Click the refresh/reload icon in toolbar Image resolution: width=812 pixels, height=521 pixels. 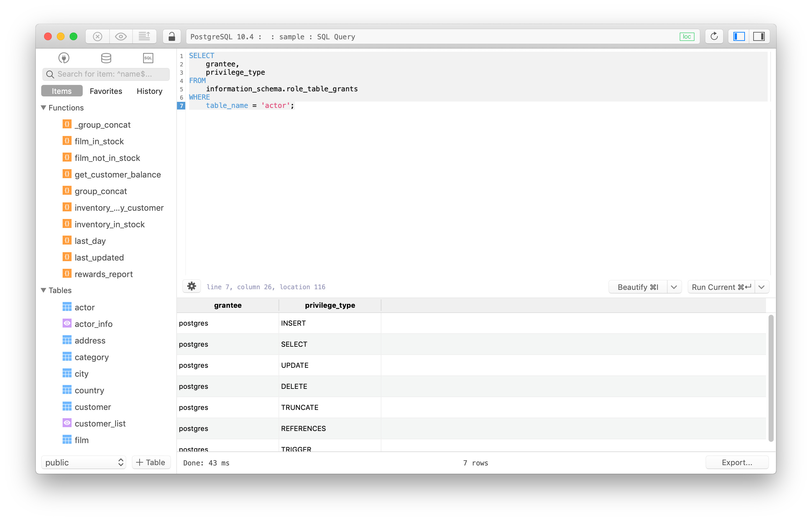tap(711, 37)
